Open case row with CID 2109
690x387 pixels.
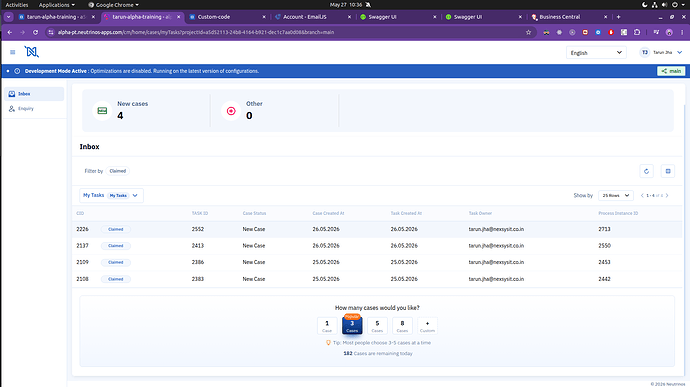(377, 262)
